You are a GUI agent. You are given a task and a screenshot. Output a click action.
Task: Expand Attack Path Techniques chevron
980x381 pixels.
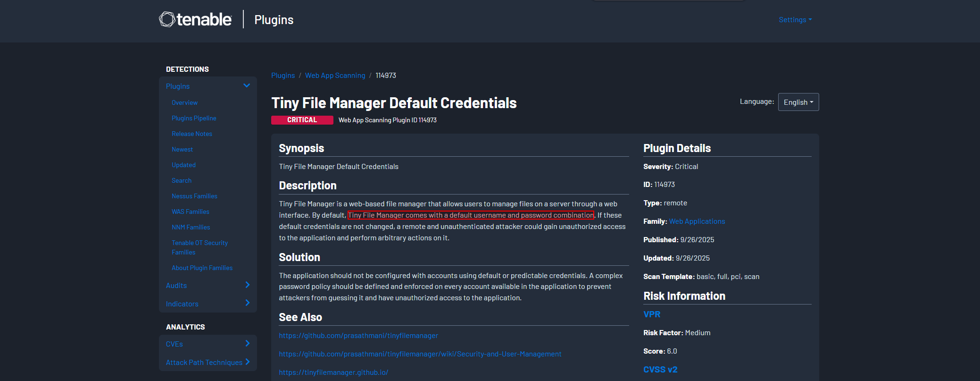[247, 362]
